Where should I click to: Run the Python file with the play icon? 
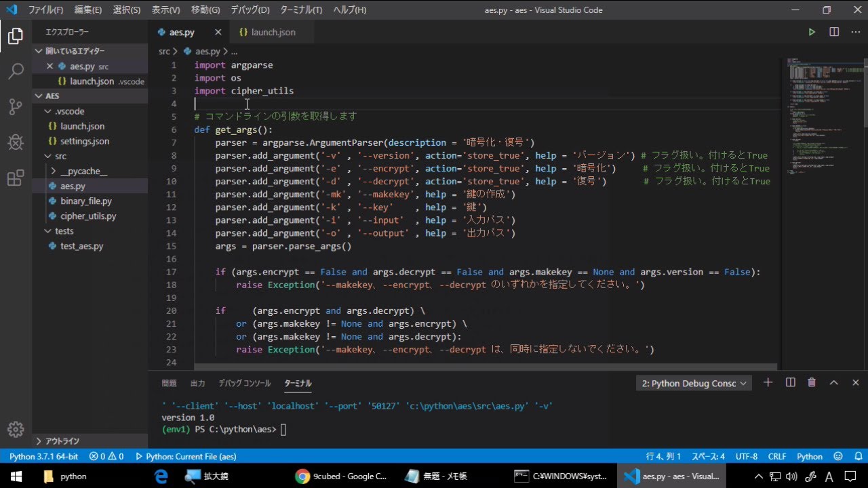812,32
